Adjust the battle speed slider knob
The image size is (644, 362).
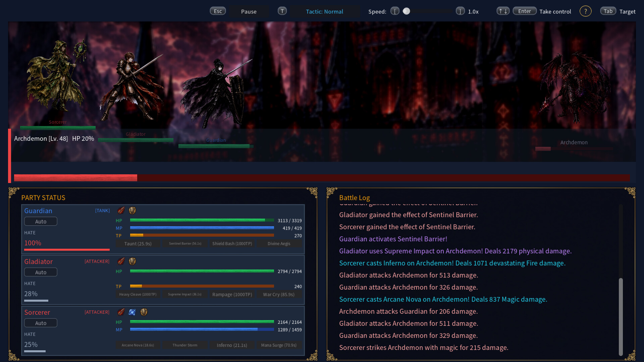tap(407, 11)
